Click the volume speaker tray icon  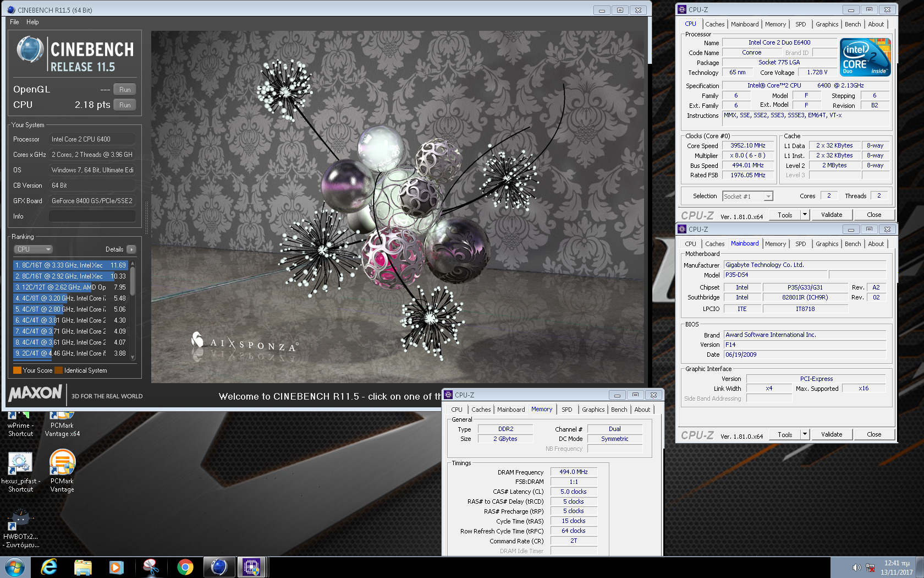[856, 568]
